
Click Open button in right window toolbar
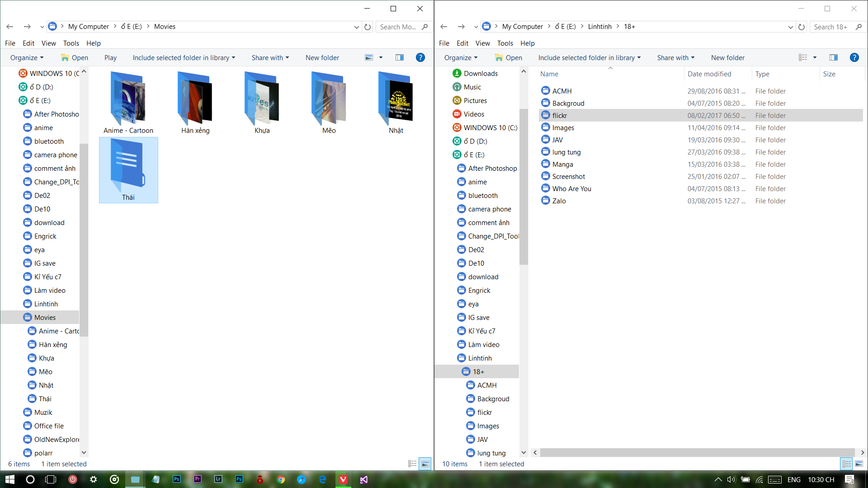tap(509, 57)
